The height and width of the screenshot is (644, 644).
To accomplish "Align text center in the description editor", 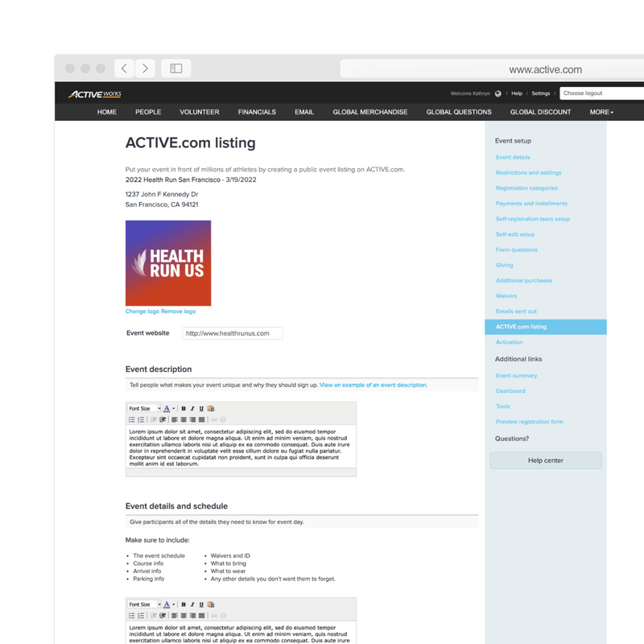I will point(184,419).
